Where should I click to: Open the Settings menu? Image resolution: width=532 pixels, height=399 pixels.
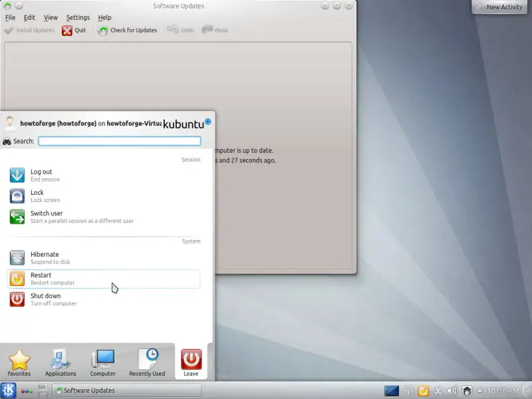click(78, 17)
